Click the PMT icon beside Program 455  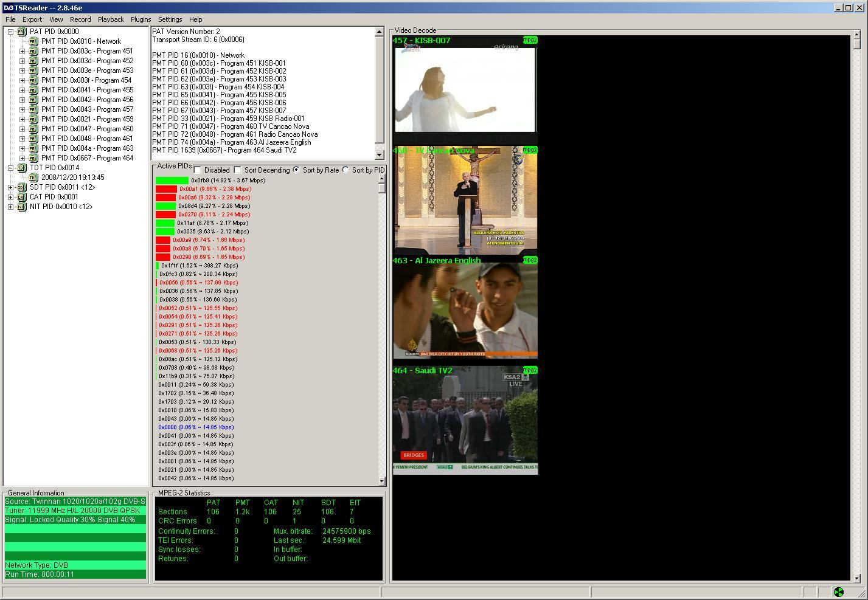tap(33, 90)
